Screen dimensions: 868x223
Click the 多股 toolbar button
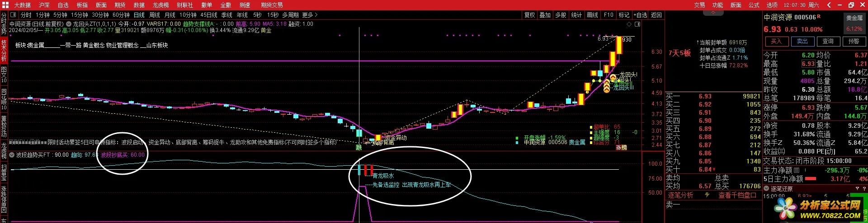pos(561,15)
